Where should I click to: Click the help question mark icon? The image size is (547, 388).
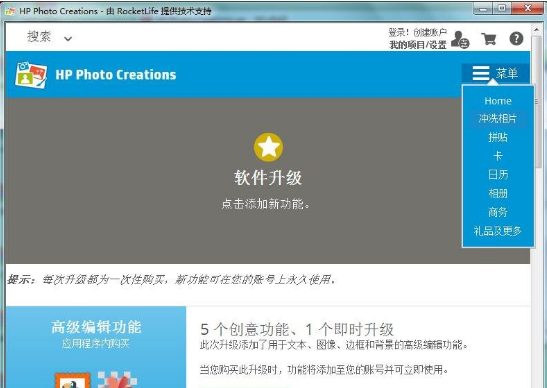516,38
